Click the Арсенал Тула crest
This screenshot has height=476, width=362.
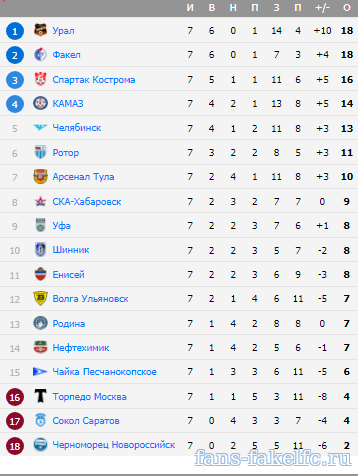click(x=40, y=177)
